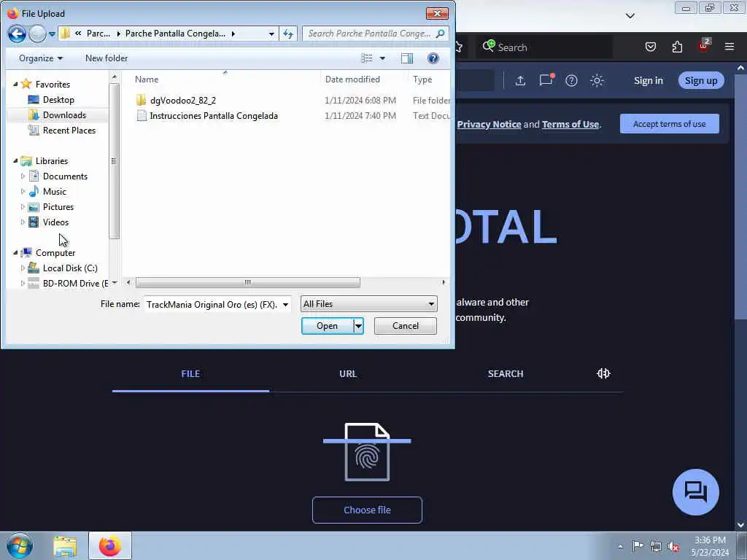Click Sign up button

tap(701, 80)
